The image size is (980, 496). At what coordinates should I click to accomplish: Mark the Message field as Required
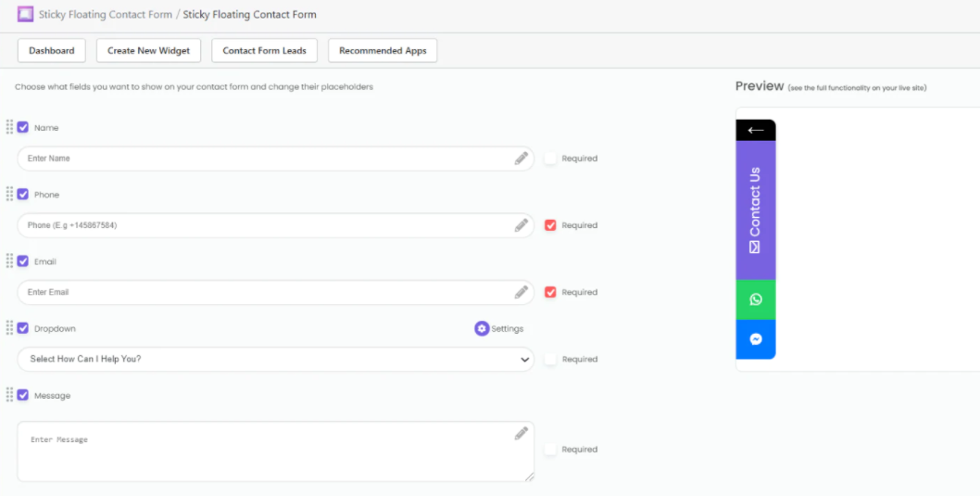(x=550, y=449)
